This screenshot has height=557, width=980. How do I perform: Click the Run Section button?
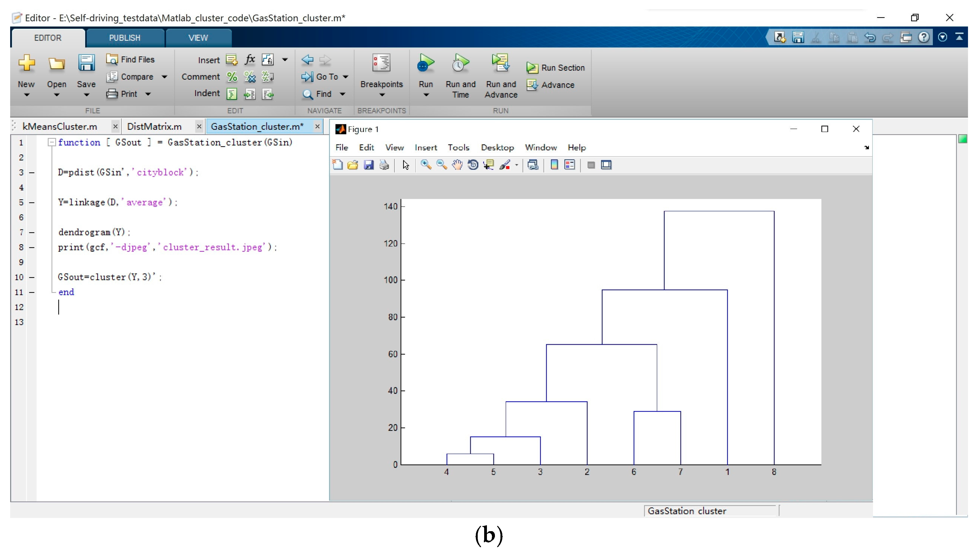[556, 68]
